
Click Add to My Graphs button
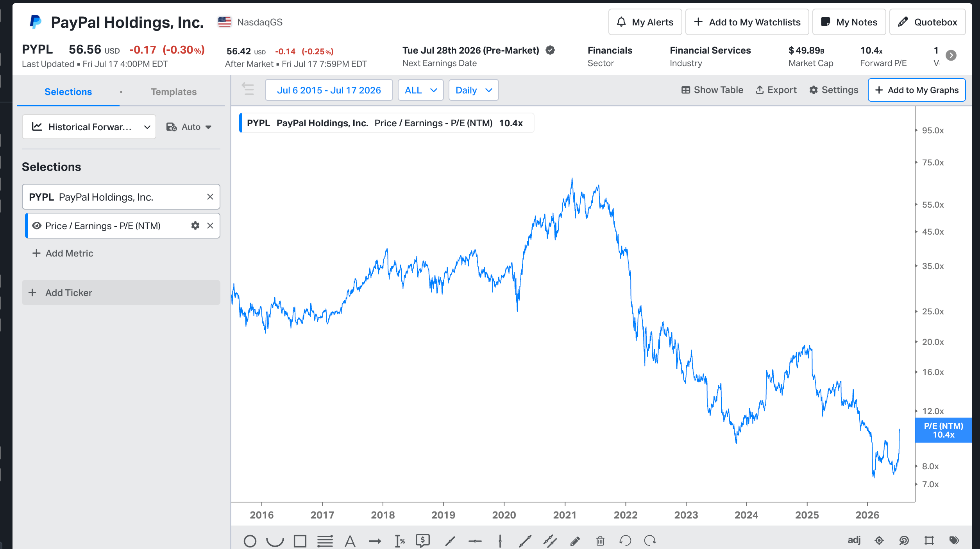[x=917, y=90]
